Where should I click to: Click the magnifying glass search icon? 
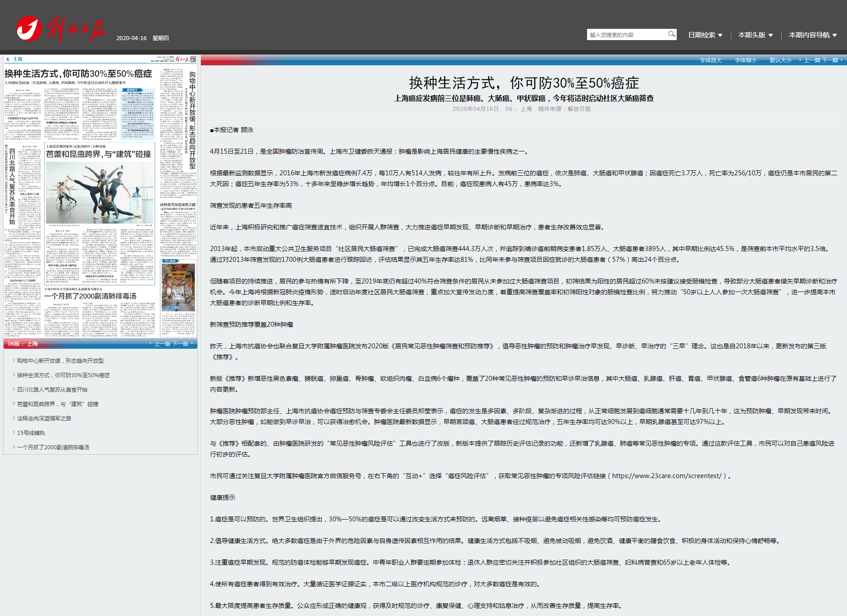pyautogui.click(x=671, y=34)
